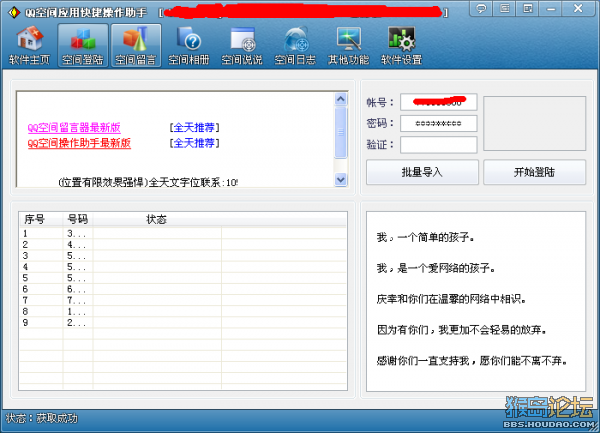Select the 空间登陆 toolbar icon

pyautogui.click(x=83, y=46)
